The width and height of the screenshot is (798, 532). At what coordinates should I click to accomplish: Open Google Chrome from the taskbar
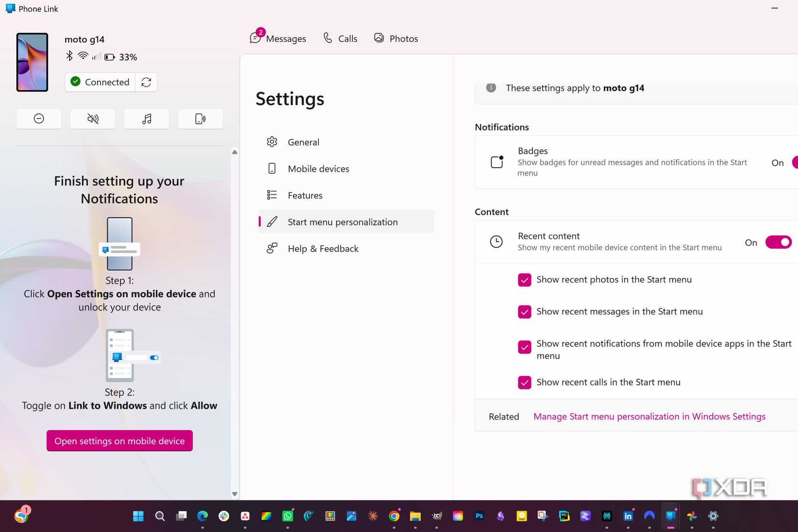tap(394, 516)
